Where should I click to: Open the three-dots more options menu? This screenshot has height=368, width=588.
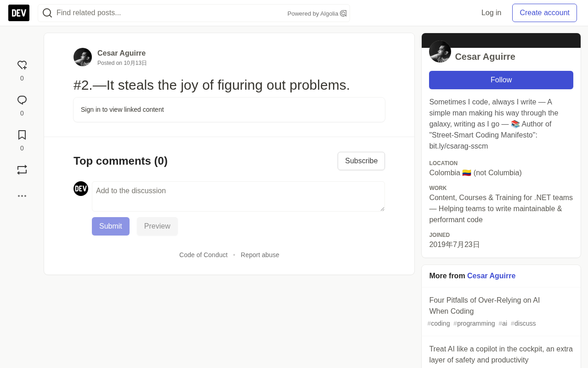pyautogui.click(x=22, y=196)
